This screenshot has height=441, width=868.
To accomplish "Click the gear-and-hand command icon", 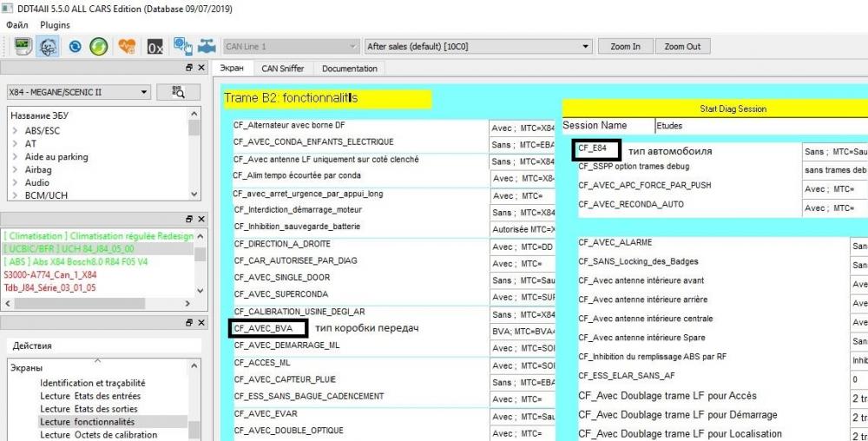I will [x=182, y=47].
